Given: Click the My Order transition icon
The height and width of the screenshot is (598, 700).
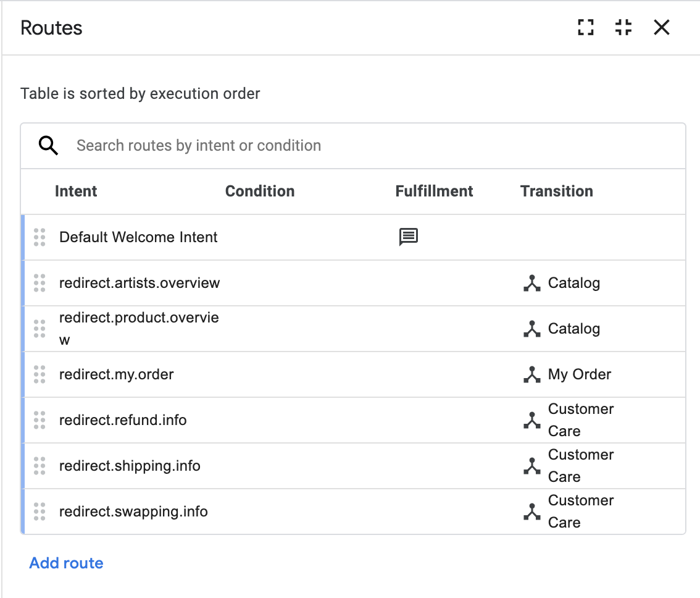Looking at the screenshot, I should (x=531, y=374).
